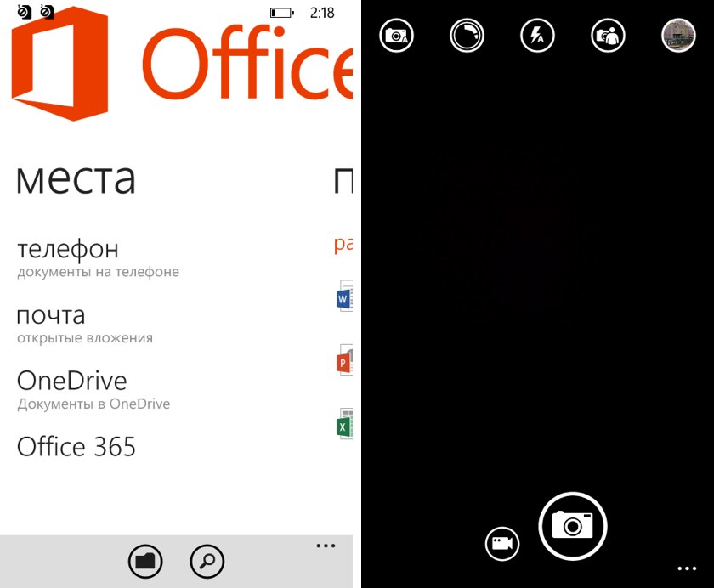Tap the search magnifier in Office app bar
Screen dimensions: 714x588
(x=207, y=561)
